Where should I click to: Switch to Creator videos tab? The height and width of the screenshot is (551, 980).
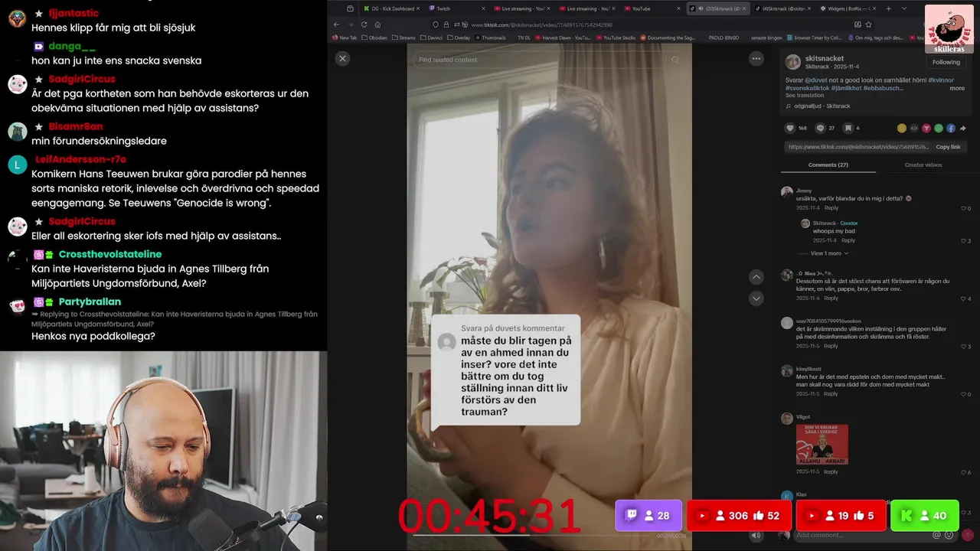coord(923,165)
